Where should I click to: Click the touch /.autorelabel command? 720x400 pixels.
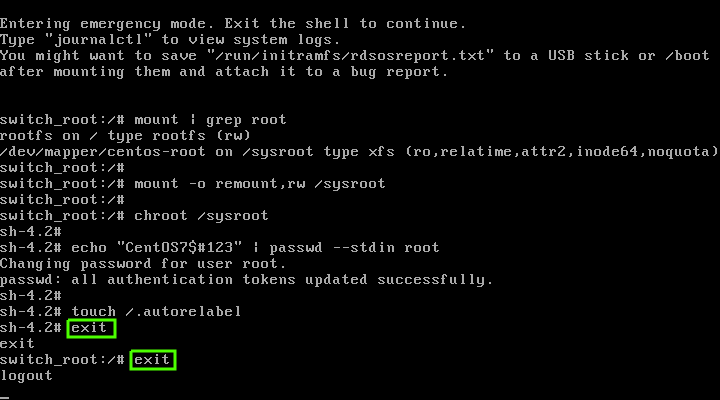156,312
